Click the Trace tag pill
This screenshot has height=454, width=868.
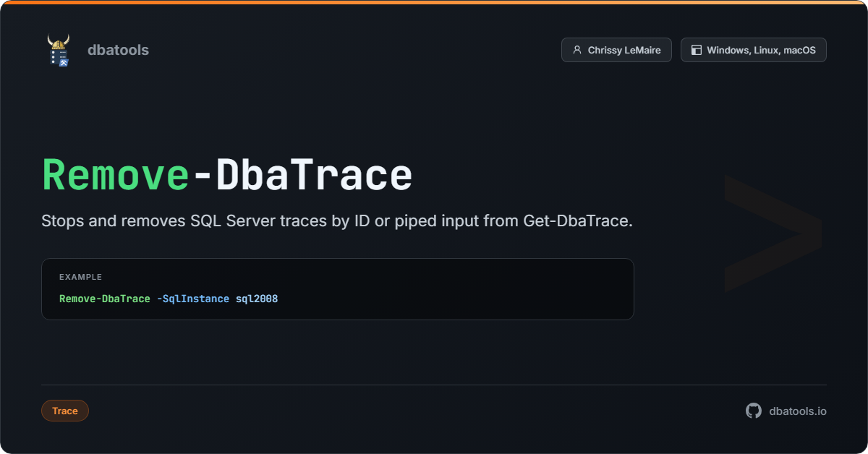click(65, 411)
